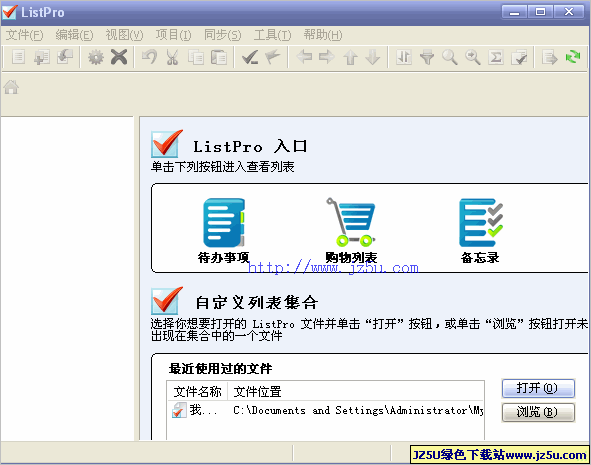Open the 备忘录 memo list

(x=481, y=231)
